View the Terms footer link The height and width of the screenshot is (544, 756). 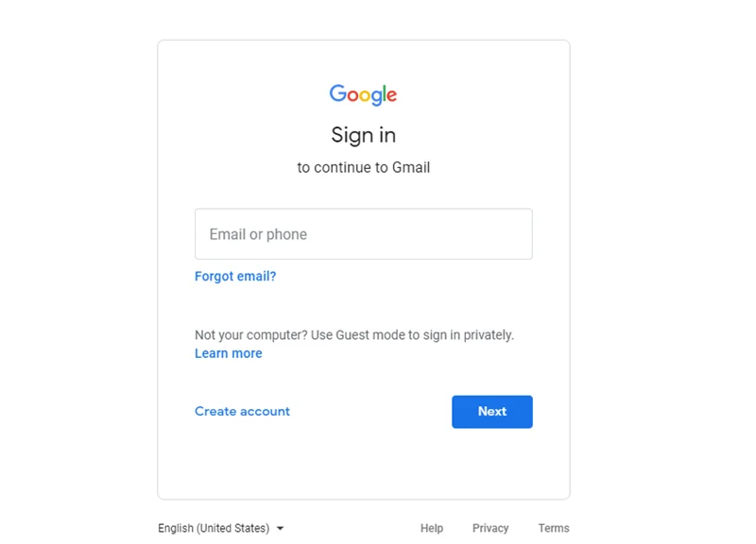pyautogui.click(x=554, y=528)
